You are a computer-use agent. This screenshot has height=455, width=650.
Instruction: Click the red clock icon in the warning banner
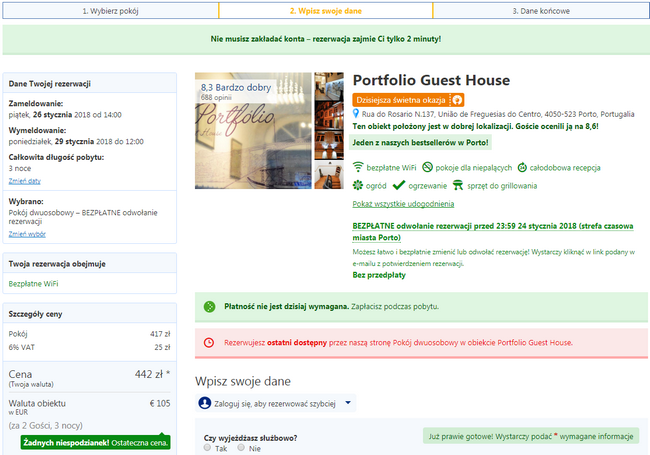(x=209, y=342)
